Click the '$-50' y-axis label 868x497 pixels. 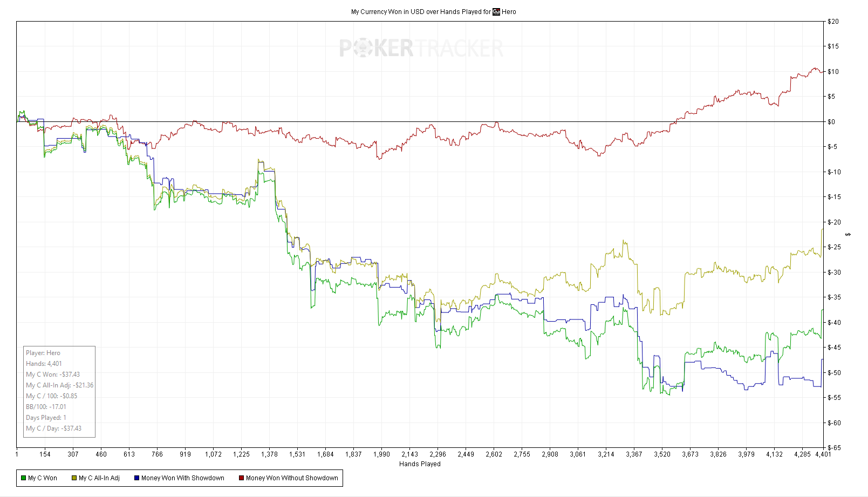(834, 373)
